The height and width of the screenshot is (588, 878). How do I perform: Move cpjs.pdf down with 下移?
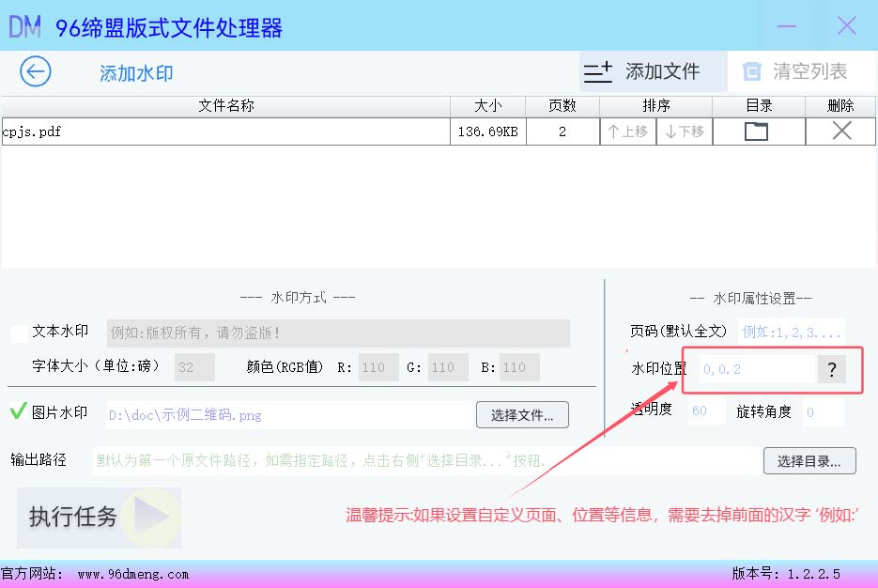[685, 132]
